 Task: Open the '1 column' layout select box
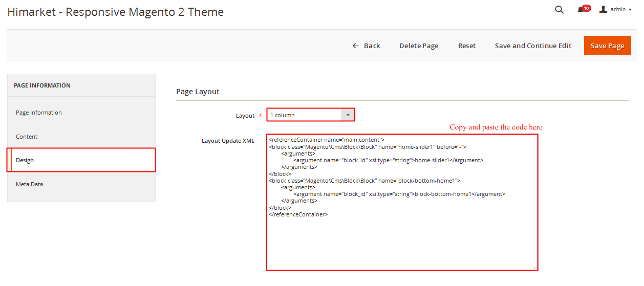click(x=305, y=115)
